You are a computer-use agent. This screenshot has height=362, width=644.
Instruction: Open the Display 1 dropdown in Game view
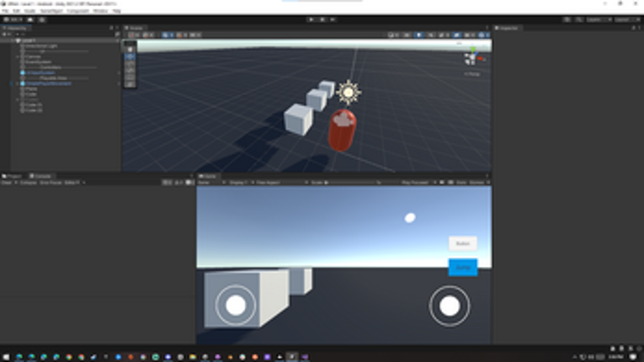[242, 183]
